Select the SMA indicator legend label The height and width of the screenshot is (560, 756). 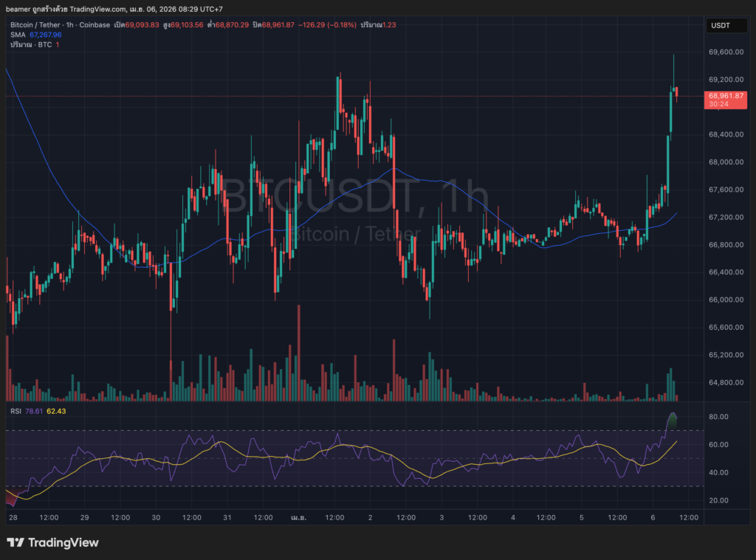click(17, 35)
